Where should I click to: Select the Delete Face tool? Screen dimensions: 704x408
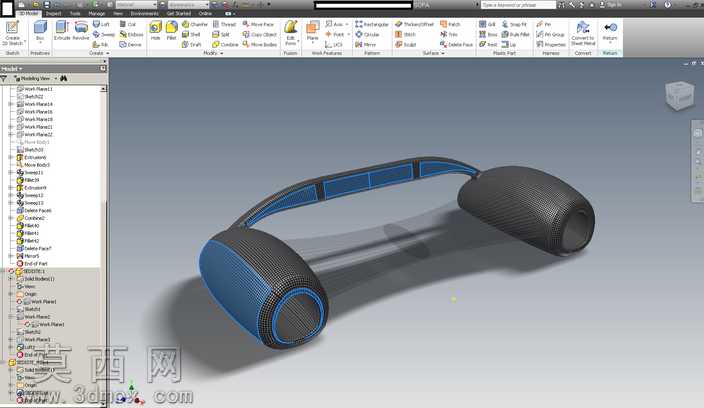[456, 45]
